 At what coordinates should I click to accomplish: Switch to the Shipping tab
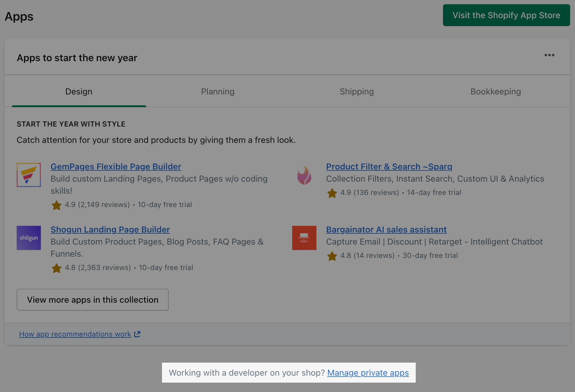coord(357,91)
